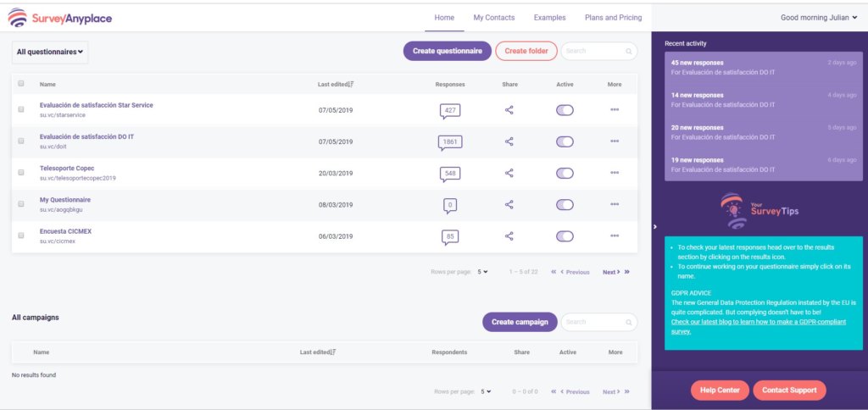This screenshot has height=410, width=868.
Task: Go to My Contacts tab
Action: pos(494,17)
